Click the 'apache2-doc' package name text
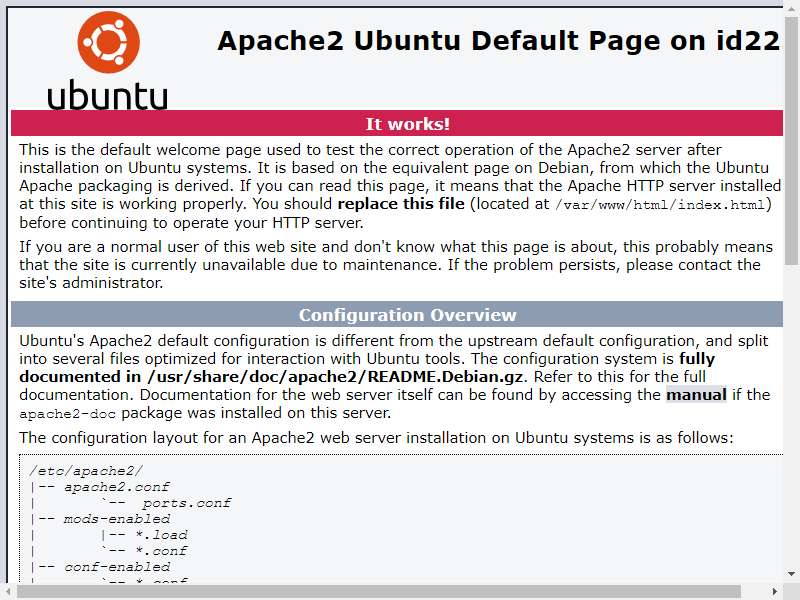 click(67, 414)
